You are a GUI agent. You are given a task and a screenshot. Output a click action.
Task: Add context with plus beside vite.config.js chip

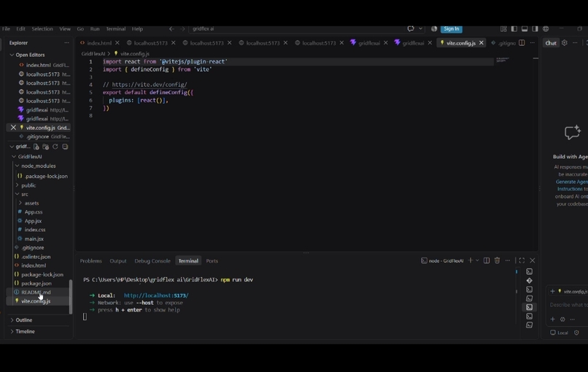(x=552, y=291)
